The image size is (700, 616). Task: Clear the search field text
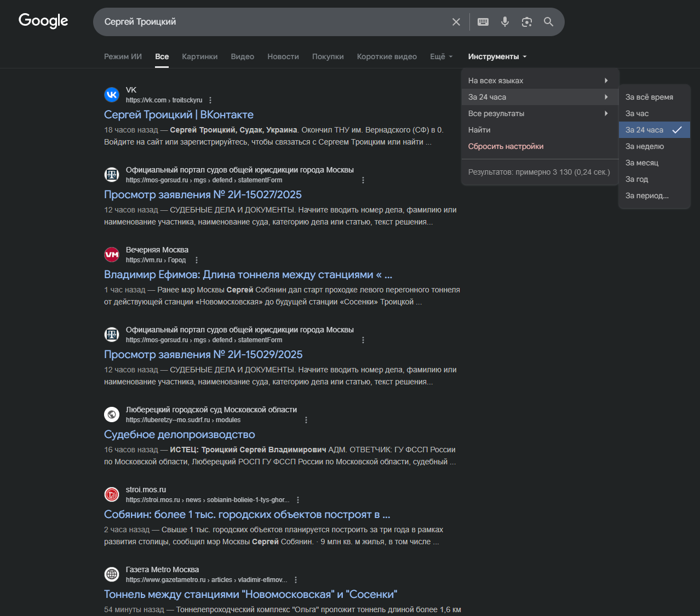(x=456, y=22)
